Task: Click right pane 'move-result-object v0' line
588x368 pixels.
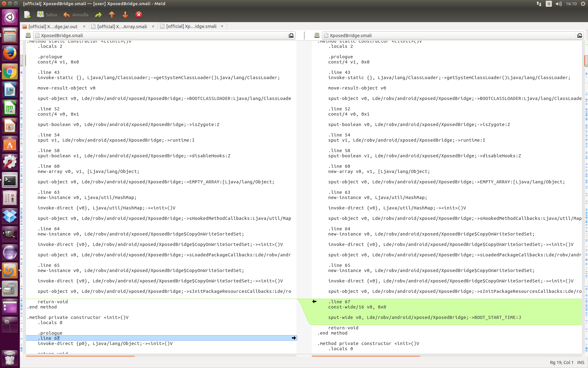Action: coord(357,88)
